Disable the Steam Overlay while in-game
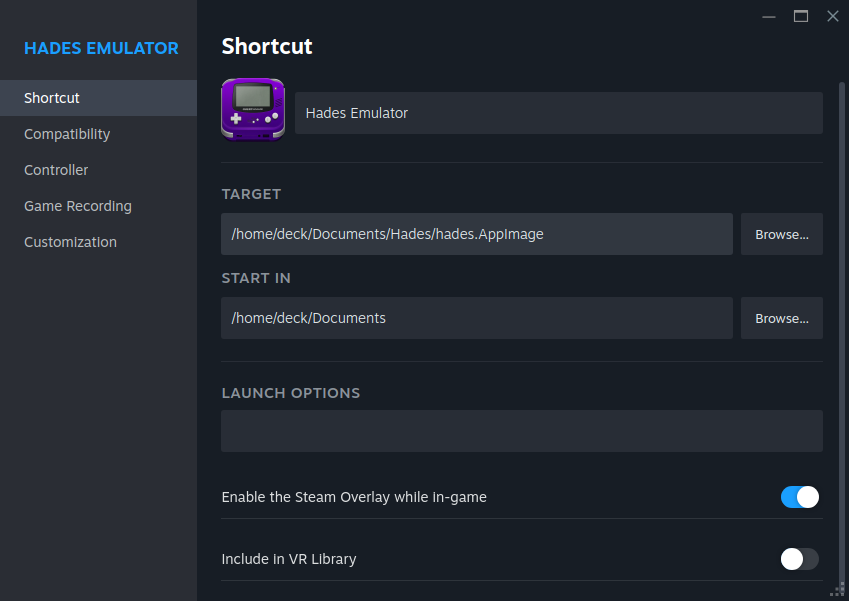 [x=799, y=496]
